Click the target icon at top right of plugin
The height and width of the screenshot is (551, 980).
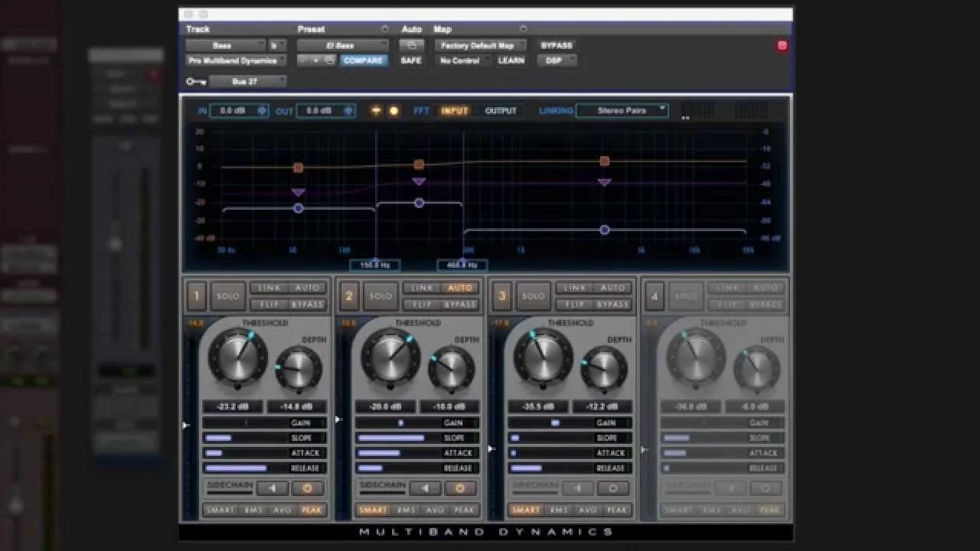(x=782, y=46)
